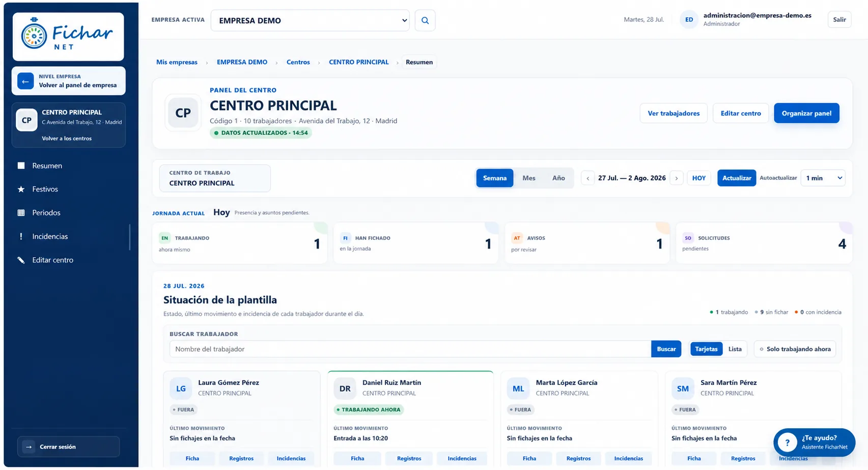This screenshot has height=470, width=868.
Task: Click the DR avatar of Daniel Ruiz Martín
Action: click(x=345, y=389)
